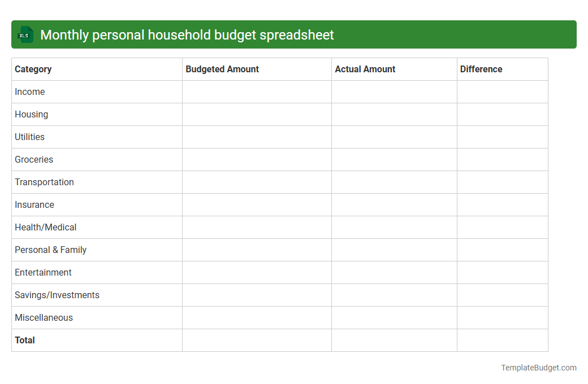Screen dimensions: 588x384
Task: Select the spreadsheet title banner
Action: click(294, 34)
